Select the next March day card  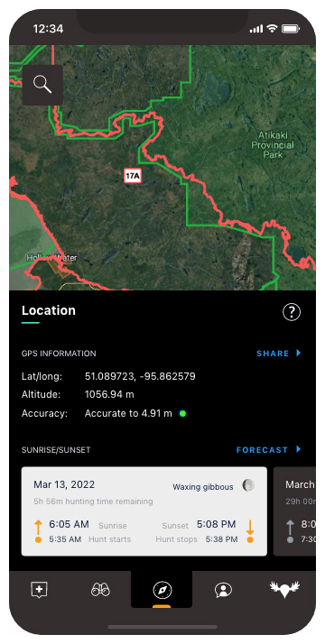point(294,511)
